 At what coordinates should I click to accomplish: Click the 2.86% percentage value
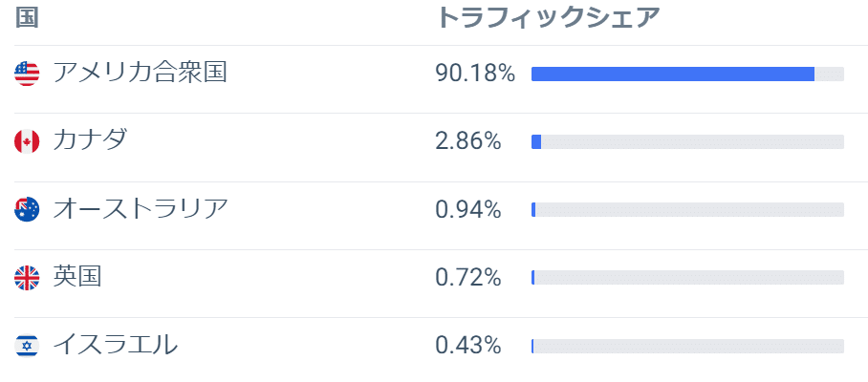(x=468, y=141)
